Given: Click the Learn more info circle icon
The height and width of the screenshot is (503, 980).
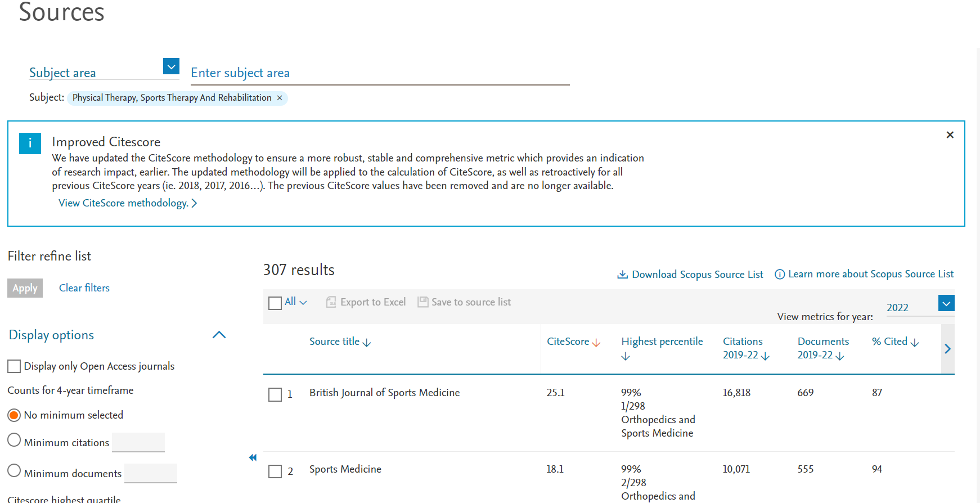Looking at the screenshot, I should 780,275.
